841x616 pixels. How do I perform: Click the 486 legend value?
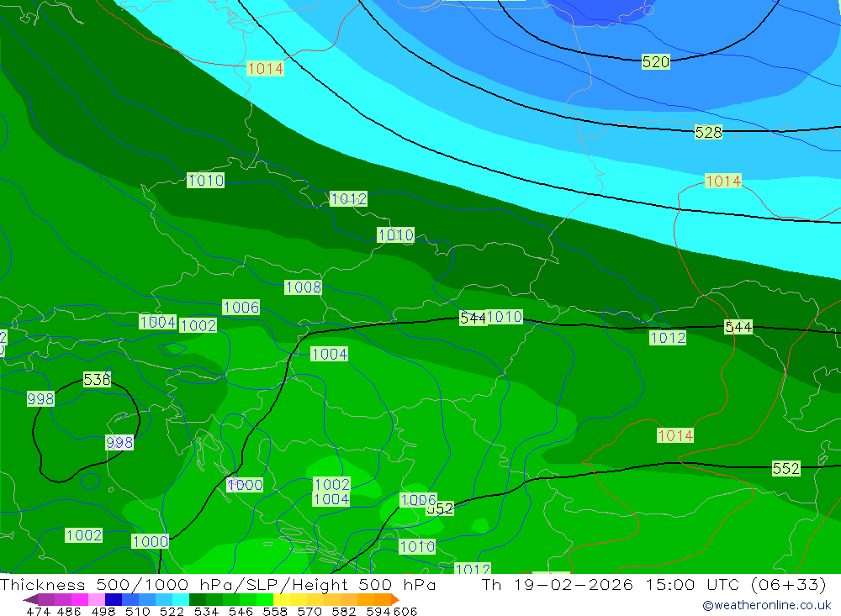69,612
